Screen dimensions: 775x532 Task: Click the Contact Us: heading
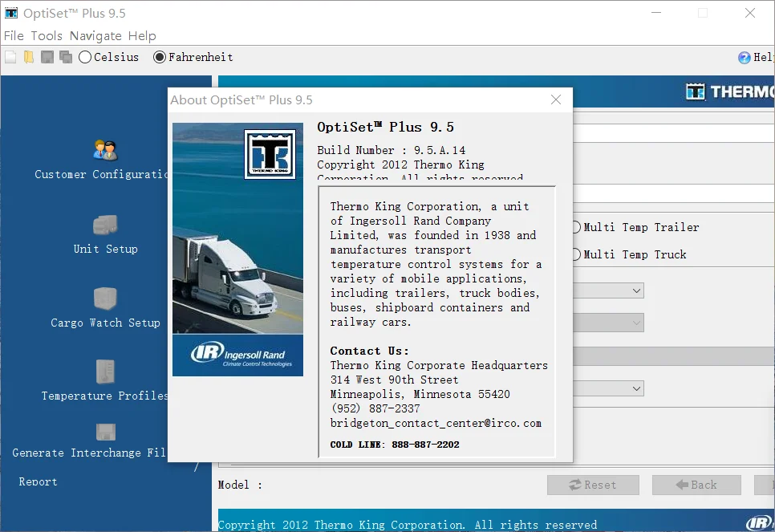(370, 351)
